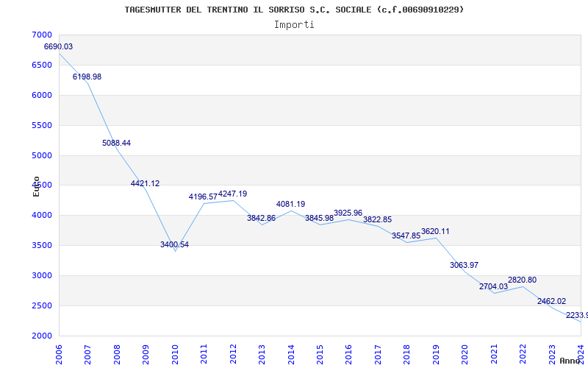Click the data label 4247.19
588x368 pixels.
pyautogui.click(x=232, y=194)
